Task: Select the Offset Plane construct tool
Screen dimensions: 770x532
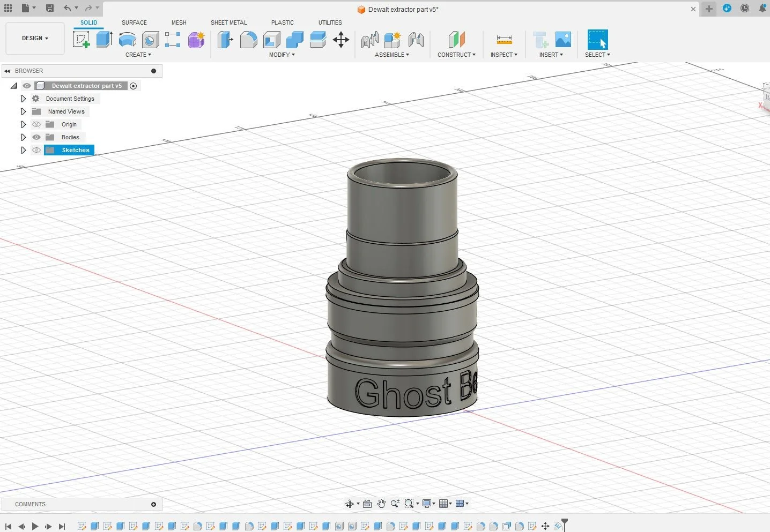Action: [x=456, y=40]
